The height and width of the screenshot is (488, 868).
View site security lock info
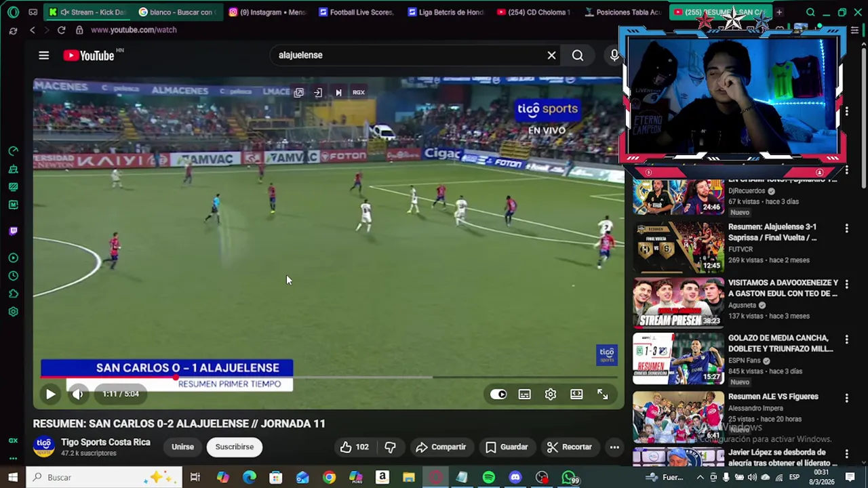[x=79, y=30]
